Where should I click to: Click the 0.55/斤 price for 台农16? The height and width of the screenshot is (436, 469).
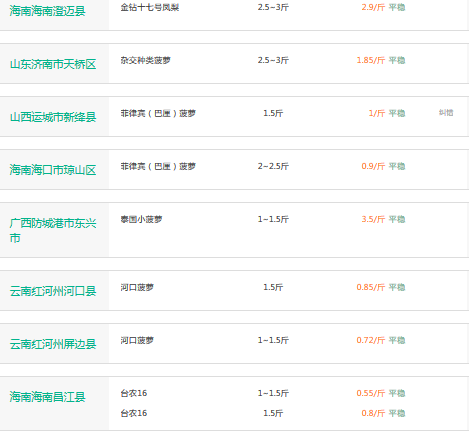point(371,393)
